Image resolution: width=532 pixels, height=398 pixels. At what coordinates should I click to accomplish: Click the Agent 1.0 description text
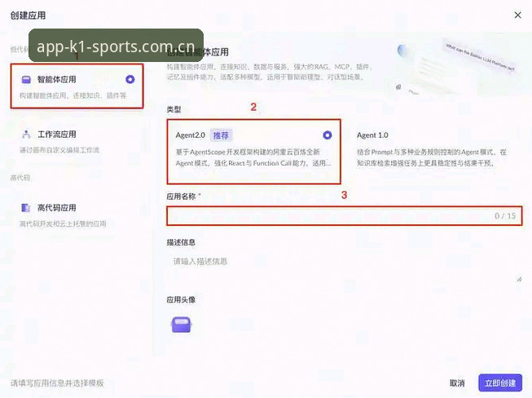coord(431,157)
